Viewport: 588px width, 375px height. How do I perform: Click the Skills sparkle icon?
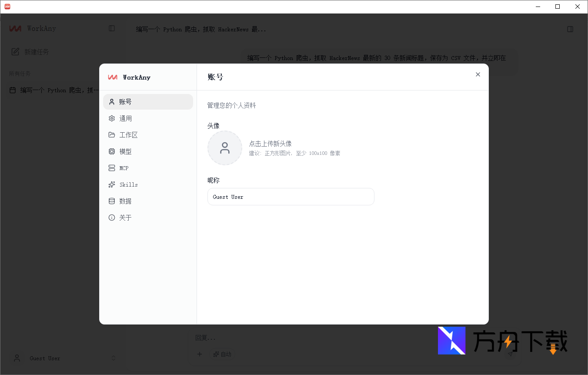coord(112,184)
